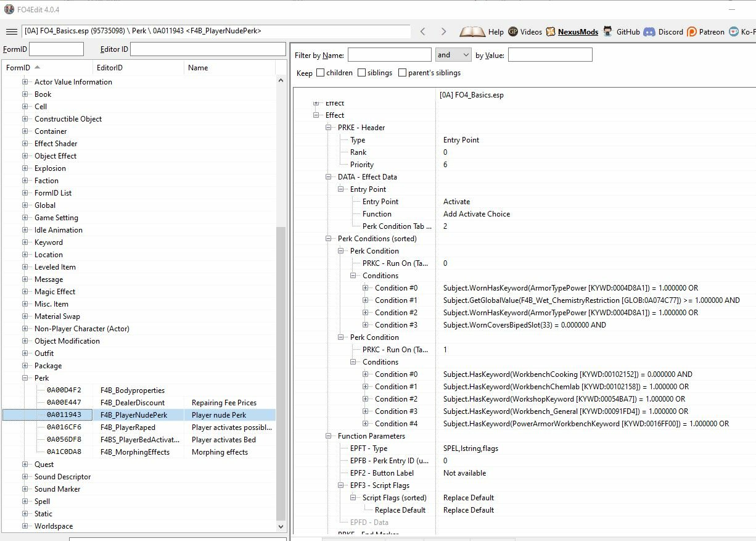
Task: Click the left tree vertical scrollbar
Action: (281, 370)
